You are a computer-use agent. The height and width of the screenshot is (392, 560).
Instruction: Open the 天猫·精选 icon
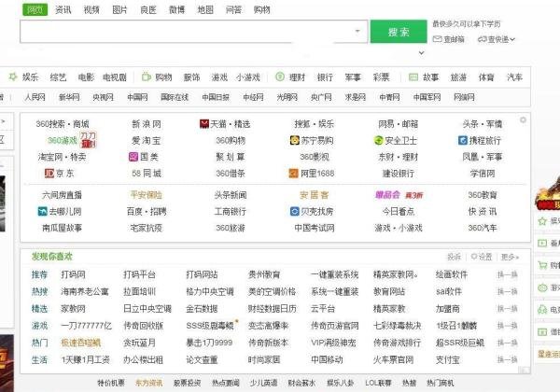pos(204,124)
